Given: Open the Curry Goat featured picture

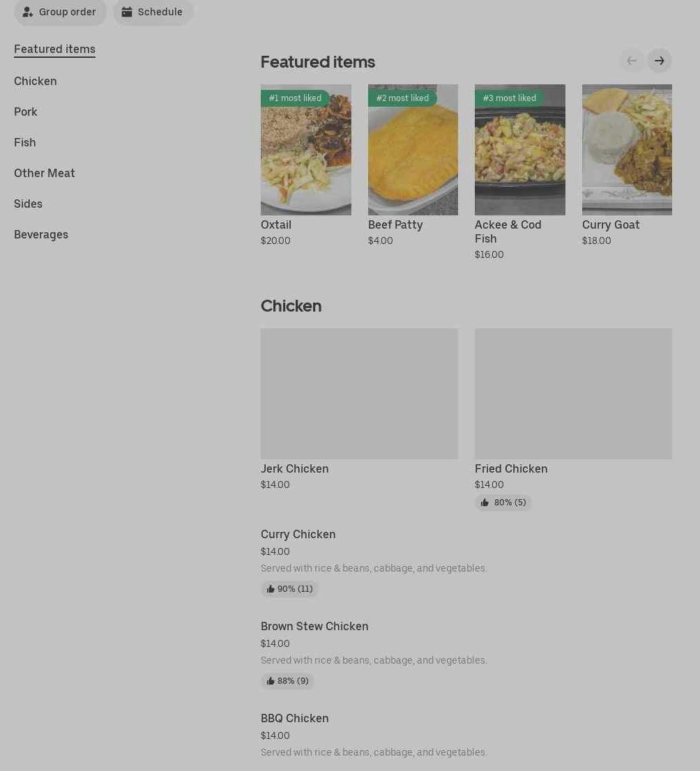Looking at the screenshot, I should click(627, 150).
